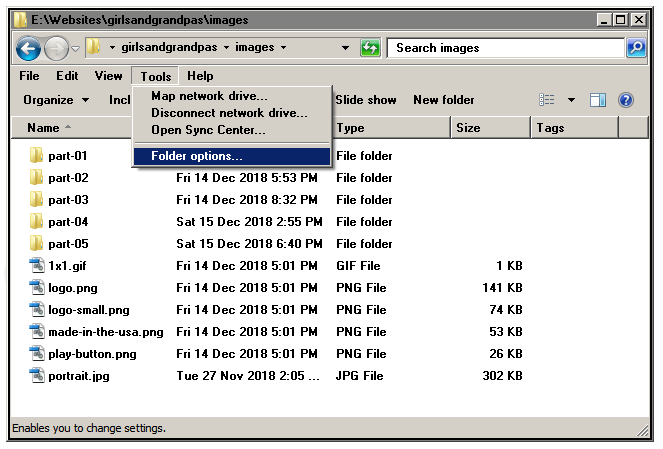
Task: Expand the view options dropdown arrow
Action: point(572,100)
